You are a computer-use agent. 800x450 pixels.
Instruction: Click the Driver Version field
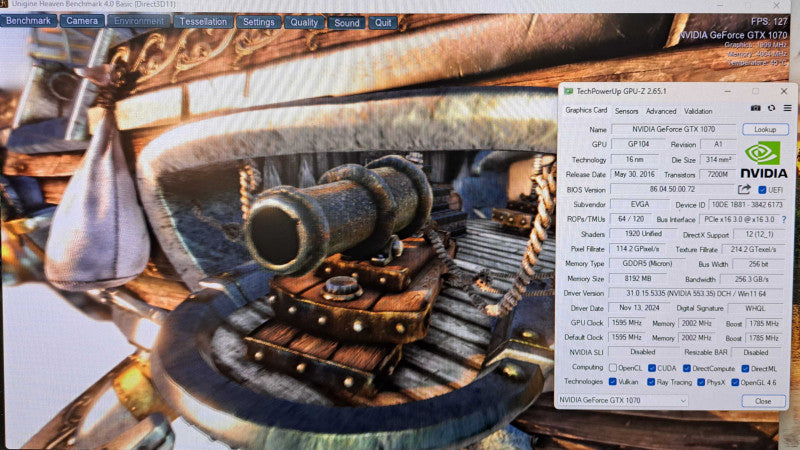pyautogui.click(x=696, y=293)
